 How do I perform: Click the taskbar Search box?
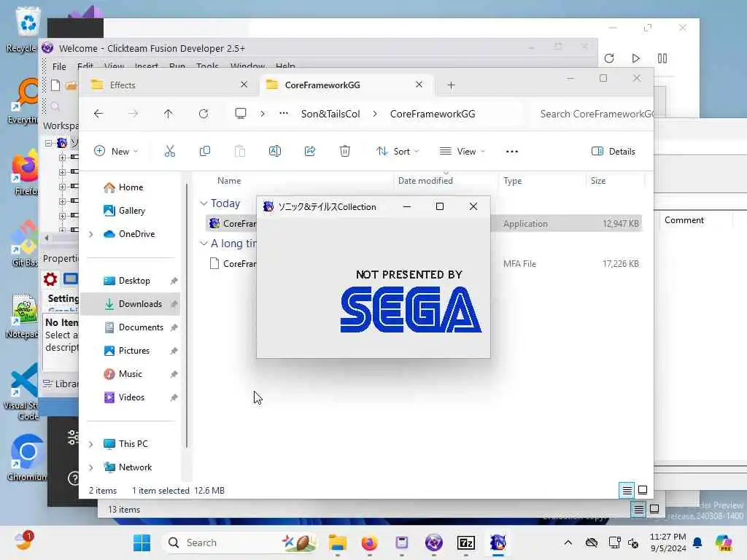coord(241,542)
